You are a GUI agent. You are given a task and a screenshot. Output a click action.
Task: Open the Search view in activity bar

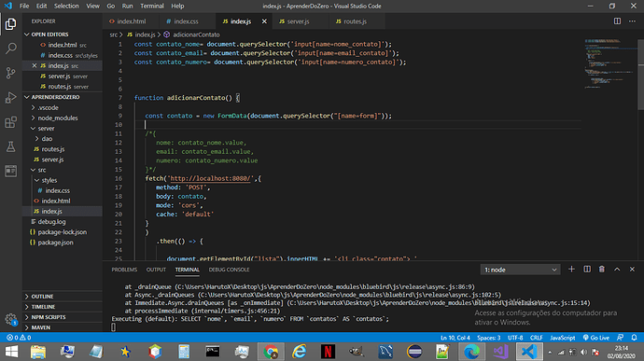(10, 49)
